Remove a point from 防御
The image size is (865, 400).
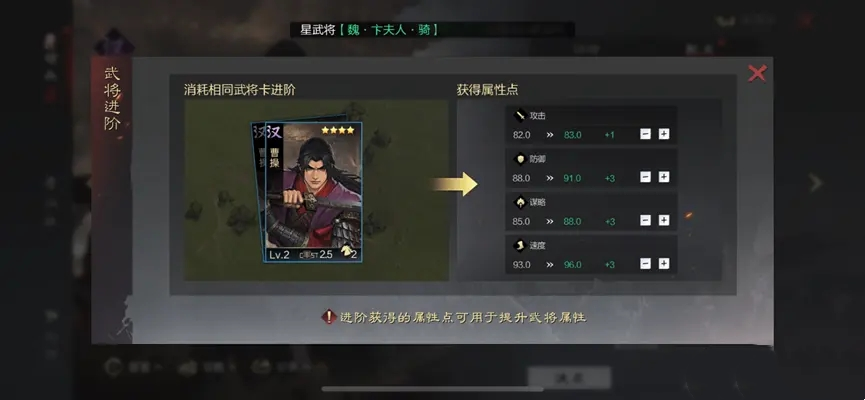(x=645, y=177)
